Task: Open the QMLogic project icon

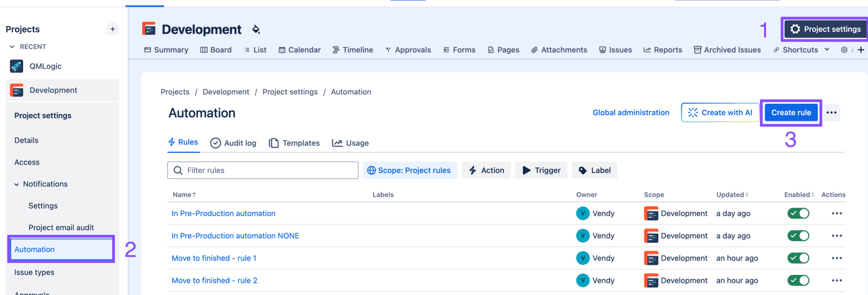Action: coord(16,66)
